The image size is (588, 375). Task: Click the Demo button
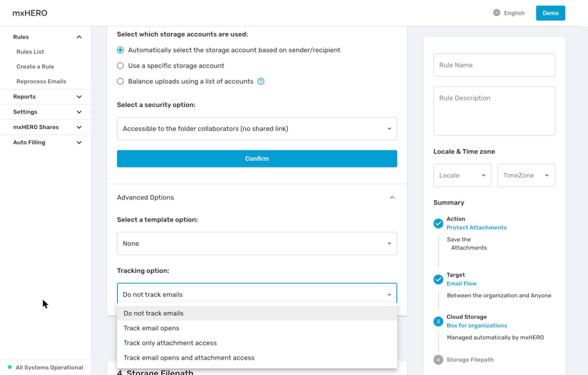coord(551,13)
